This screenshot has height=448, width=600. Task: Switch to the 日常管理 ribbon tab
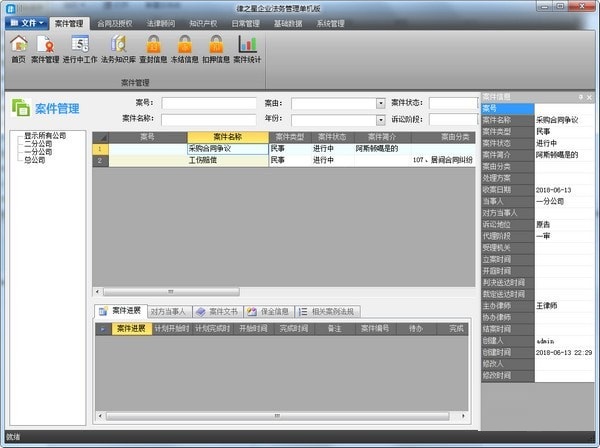click(245, 23)
